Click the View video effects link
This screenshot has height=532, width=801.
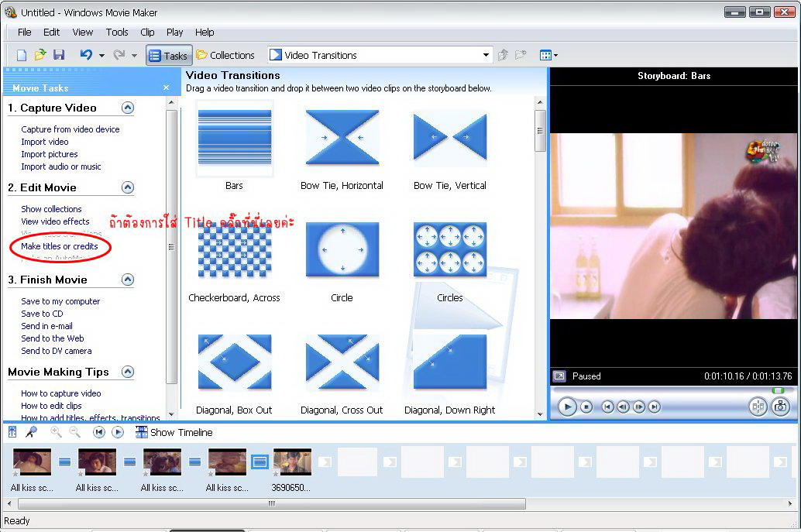[55, 221]
